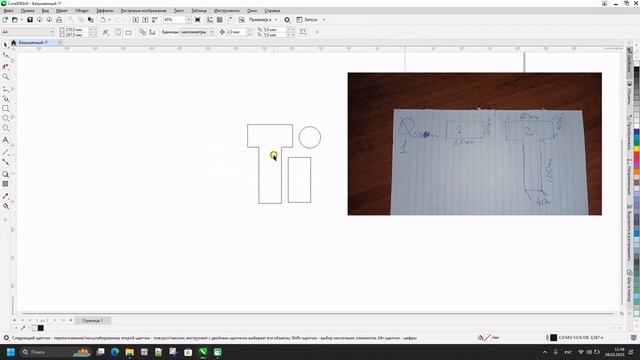
Task: Choose the Freehand curve tool
Action: pos(5,88)
